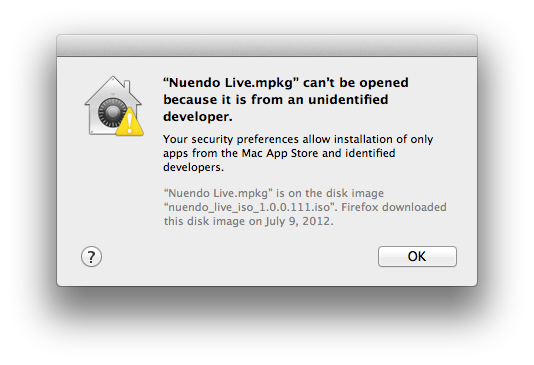Click the word "unidentified" in the headline
The width and height of the screenshot is (534, 365).
(348, 99)
